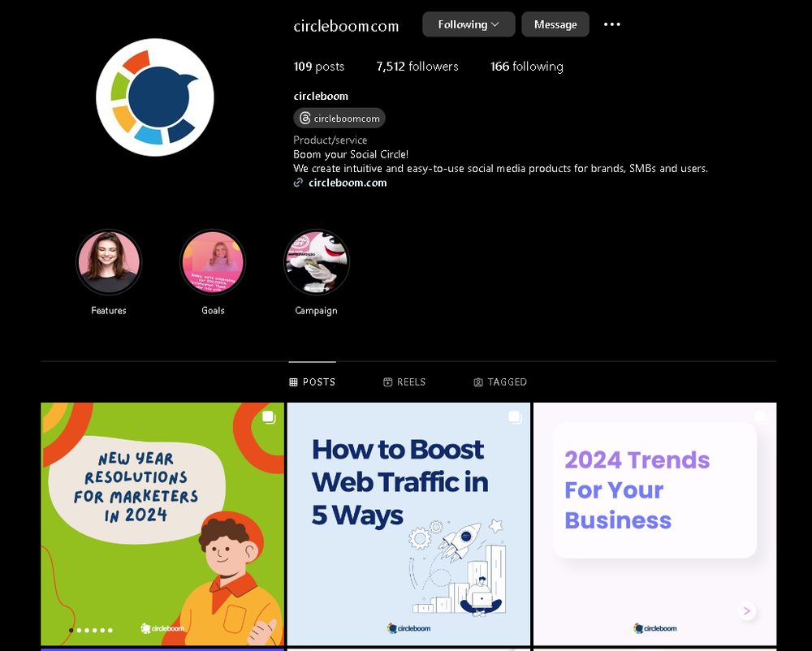
Task: Open the Threads circleboomcom badge
Action: point(339,118)
